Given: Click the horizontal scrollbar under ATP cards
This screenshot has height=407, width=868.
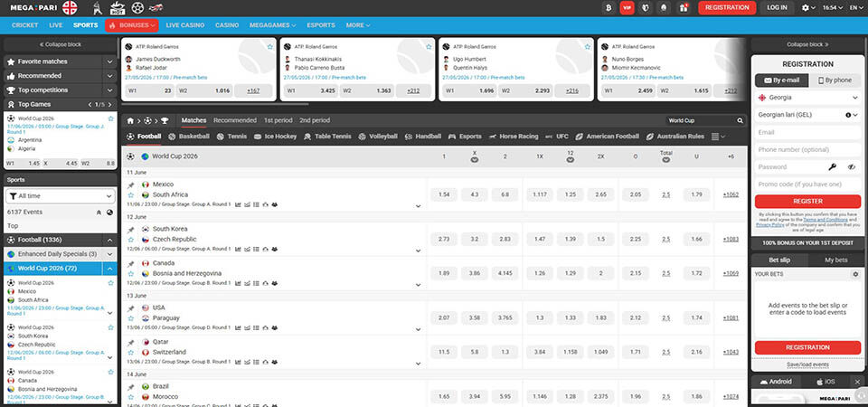Looking at the screenshot, I should click(215, 103).
